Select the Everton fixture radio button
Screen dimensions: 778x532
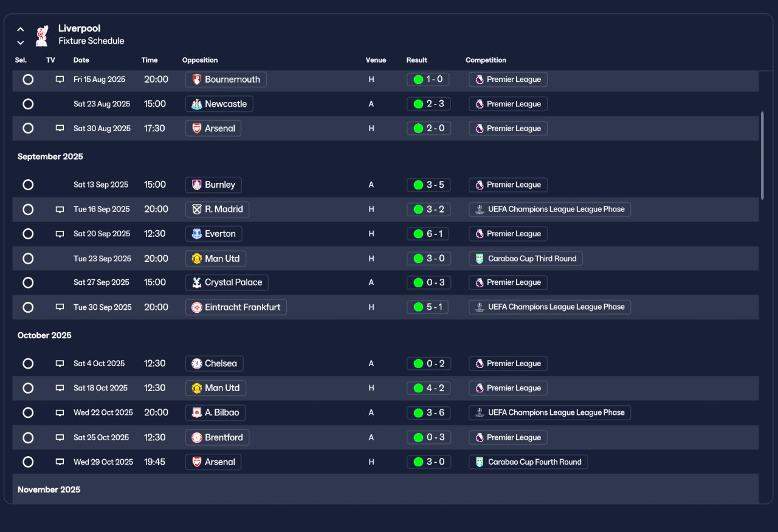pos(28,234)
